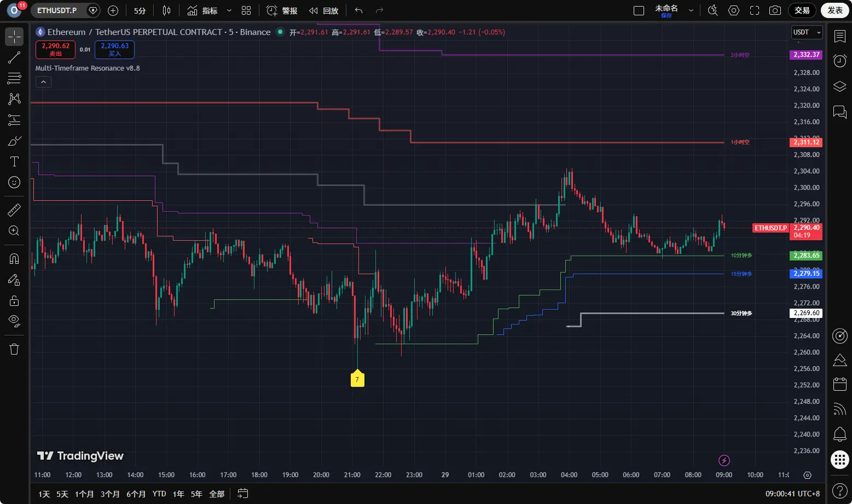This screenshot has width=852, height=504.
Task: Open the forecasting and position tools
Action: [14, 120]
